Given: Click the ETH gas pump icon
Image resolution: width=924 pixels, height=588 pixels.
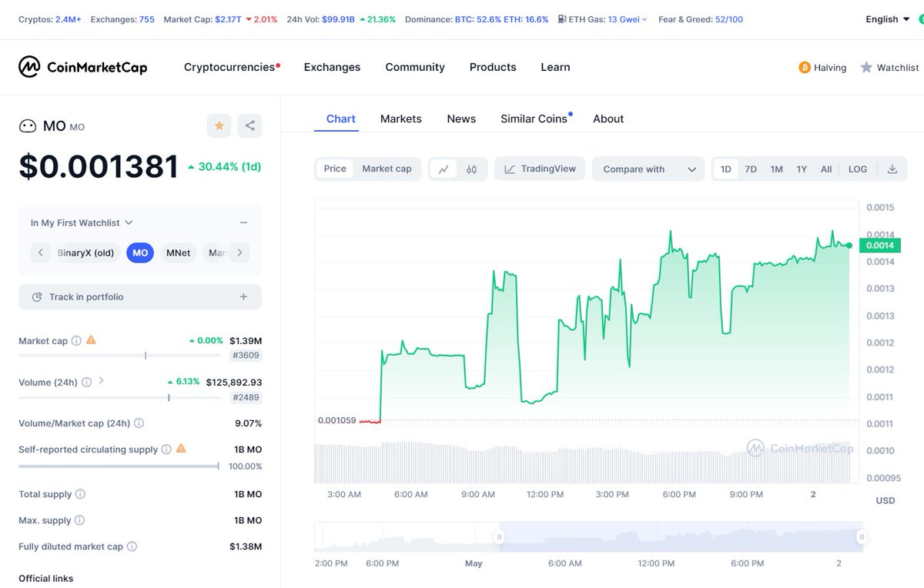Looking at the screenshot, I should [562, 19].
